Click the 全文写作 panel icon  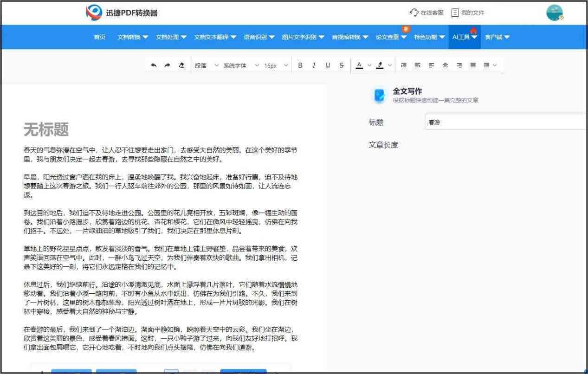(x=380, y=95)
